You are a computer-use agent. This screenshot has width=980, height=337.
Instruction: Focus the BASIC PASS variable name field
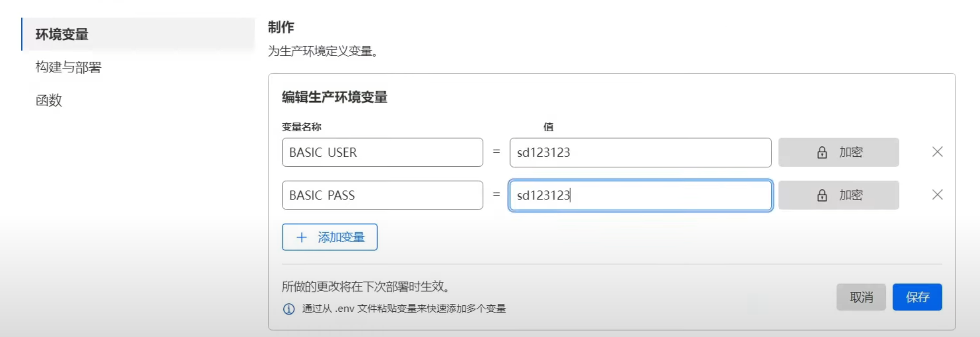382,195
